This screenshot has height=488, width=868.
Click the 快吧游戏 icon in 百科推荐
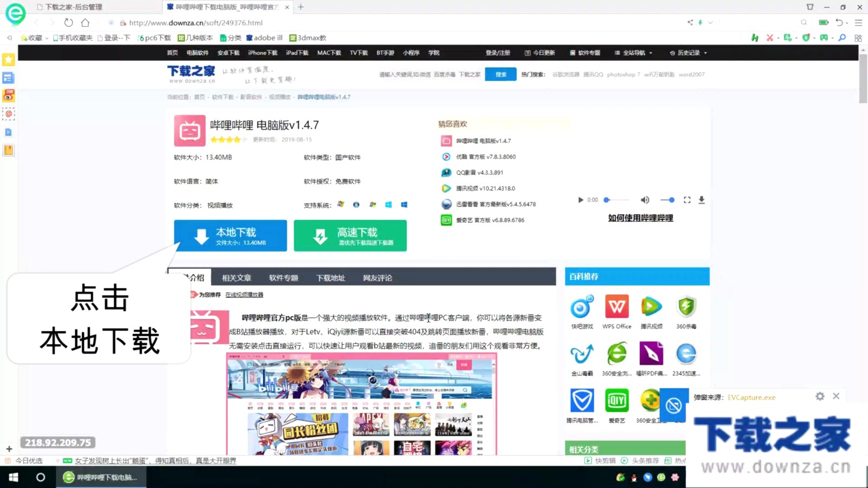click(582, 307)
